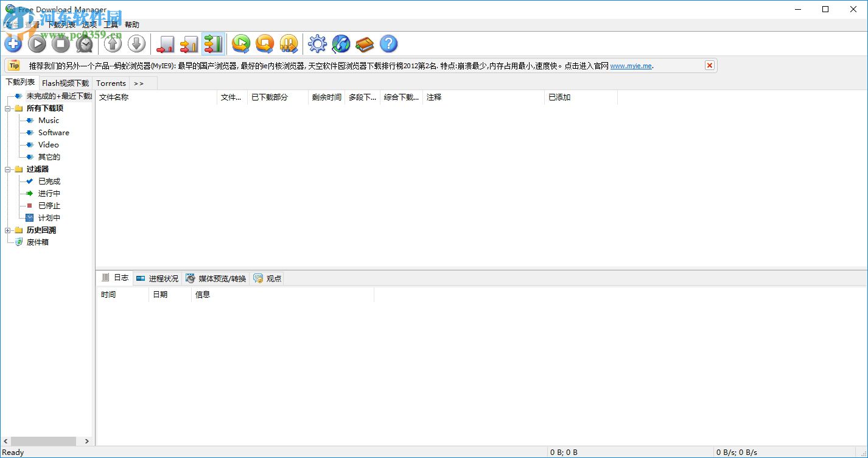
Task: Collapse the 所有下载项 folder
Action: click(8, 108)
